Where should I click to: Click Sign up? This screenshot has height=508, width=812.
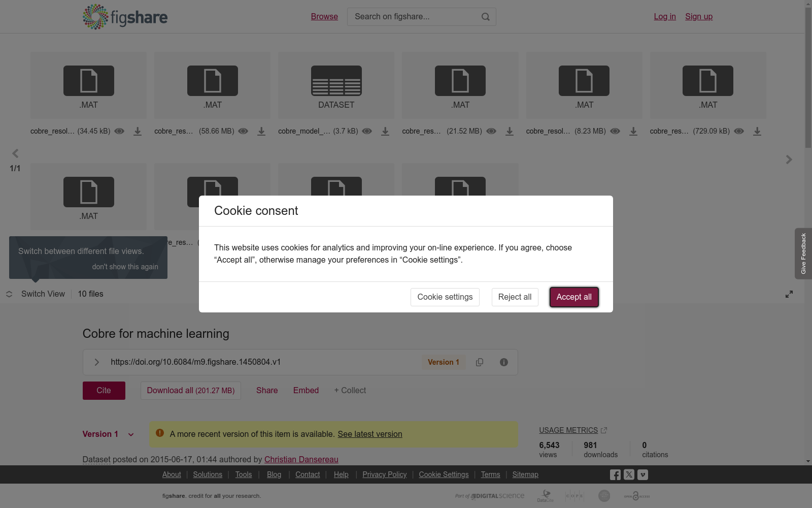[x=699, y=17]
